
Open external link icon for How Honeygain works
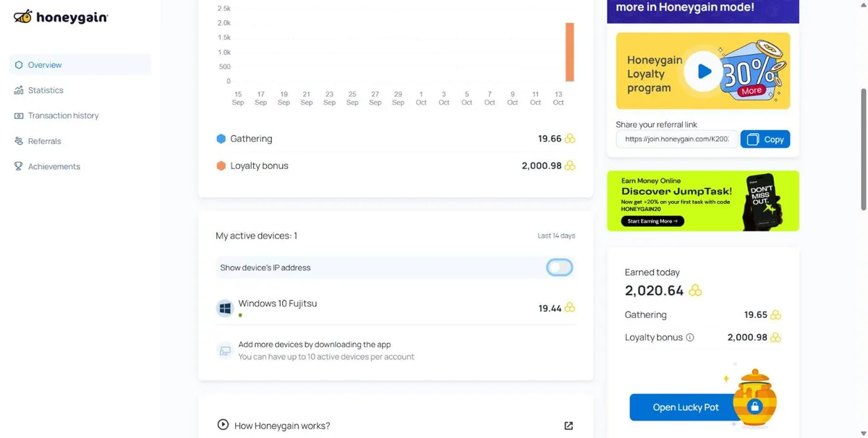click(x=569, y=426)
